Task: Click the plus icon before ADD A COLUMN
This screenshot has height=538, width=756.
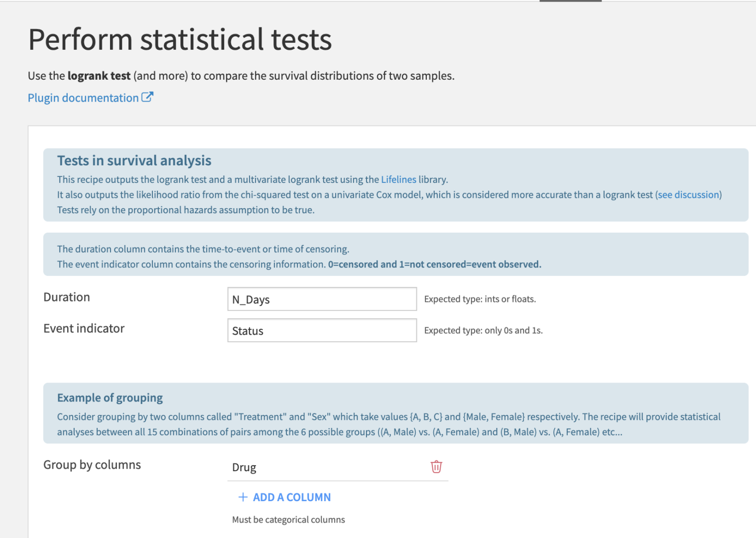Action: click(243, 497)
